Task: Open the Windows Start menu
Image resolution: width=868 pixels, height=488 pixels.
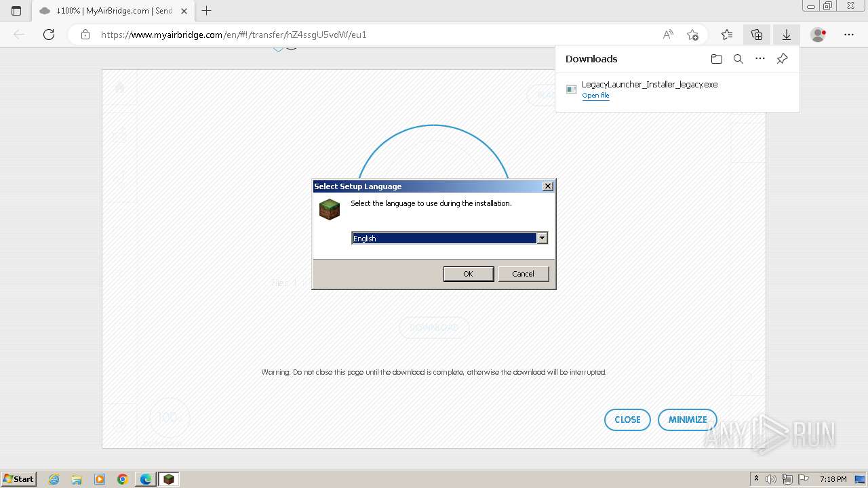Action: (19, 479)
